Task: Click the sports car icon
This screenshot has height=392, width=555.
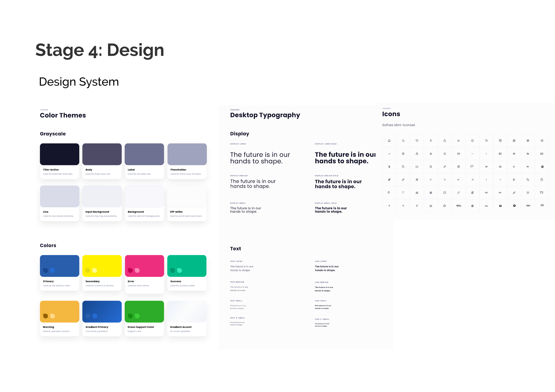Action: [x=458, y=206]
